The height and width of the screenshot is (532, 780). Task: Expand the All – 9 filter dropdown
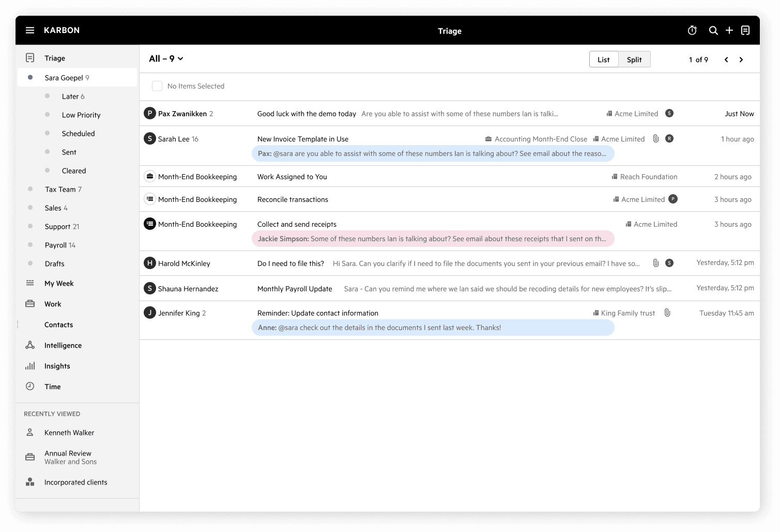coord(166,59)
